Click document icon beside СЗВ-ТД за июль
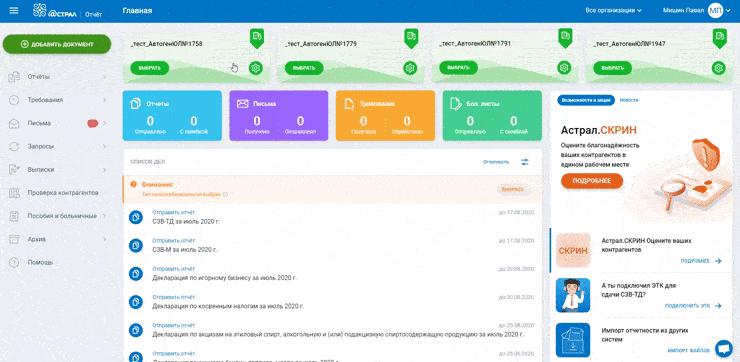Screen dimensions: 740x362 point(136,217)
